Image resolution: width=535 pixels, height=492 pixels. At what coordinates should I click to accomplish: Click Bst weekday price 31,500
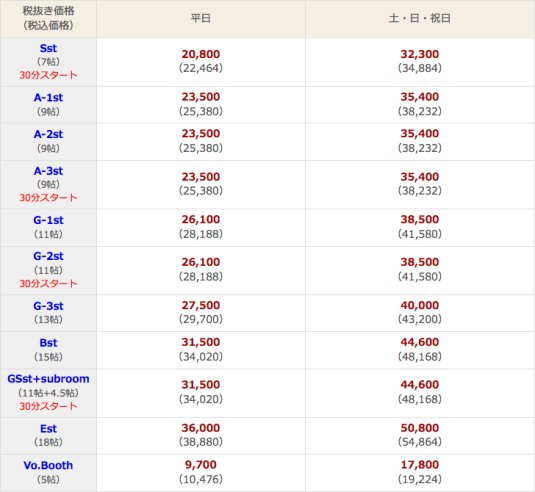(x=201, y=342)
